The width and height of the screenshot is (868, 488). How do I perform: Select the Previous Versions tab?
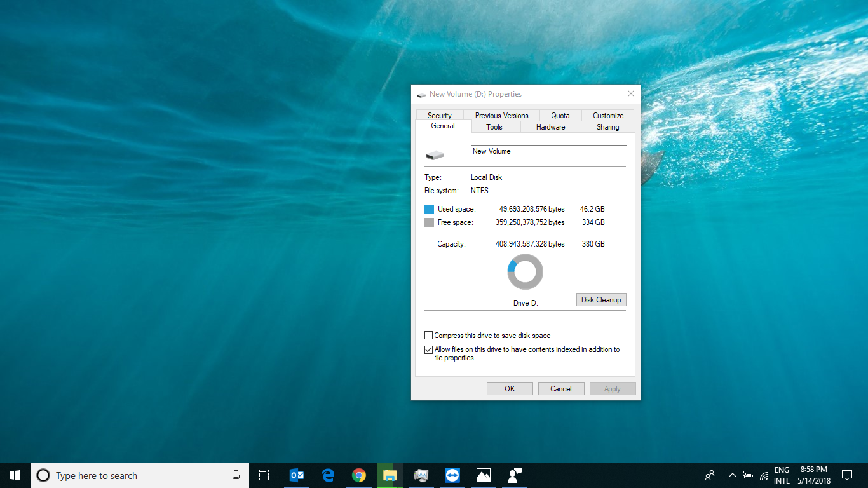pyautogui.click(x=501, y=116)
